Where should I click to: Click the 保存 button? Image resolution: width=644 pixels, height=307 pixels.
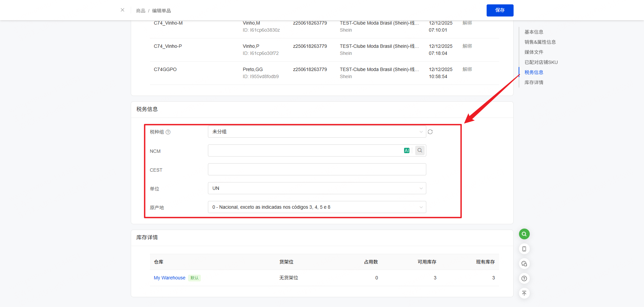[500, 10]
